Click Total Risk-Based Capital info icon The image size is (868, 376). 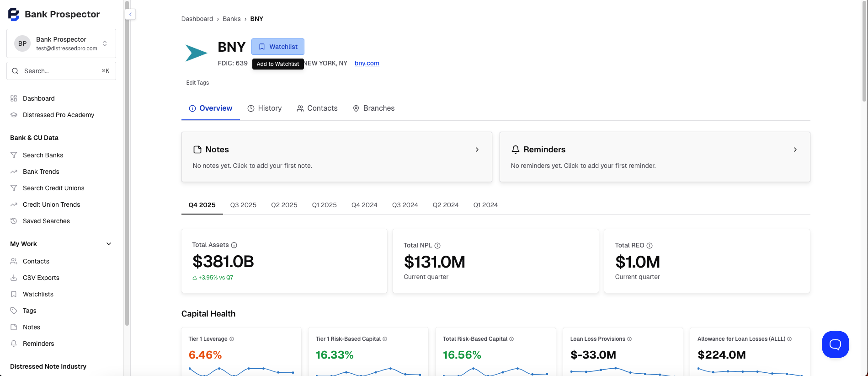click(x=511, y=339)
